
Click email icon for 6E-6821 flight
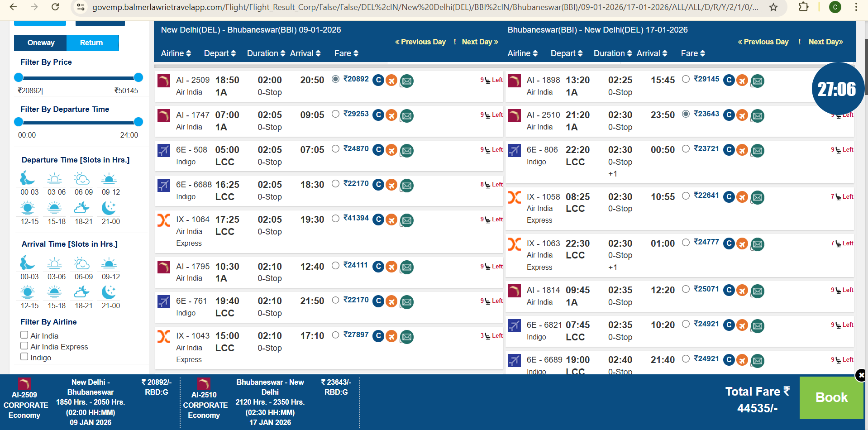(758, 326)
